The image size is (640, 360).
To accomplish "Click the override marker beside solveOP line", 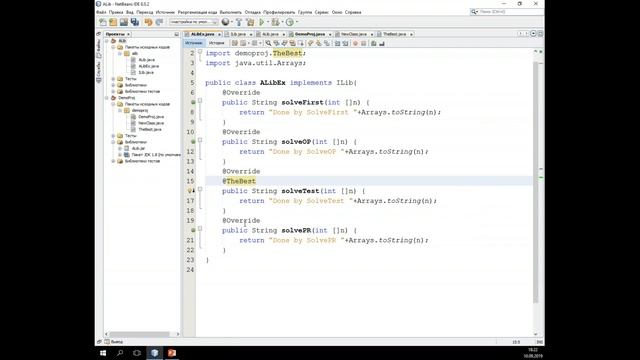I will coord(193,142).
